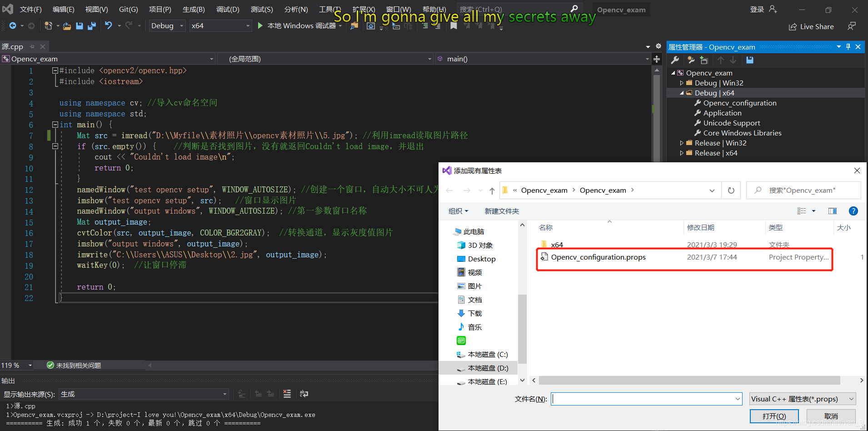This screenshot has height=431, width=868.
Task: Click the 文件名 filename input field
Action: pyautogui.click(x=643, y=399)
